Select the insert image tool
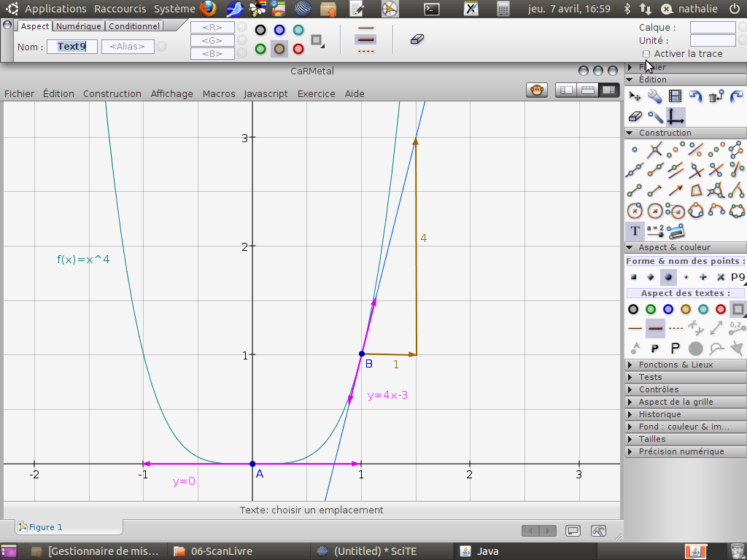Viewport: 747px width, 560px height. (676, 231)
